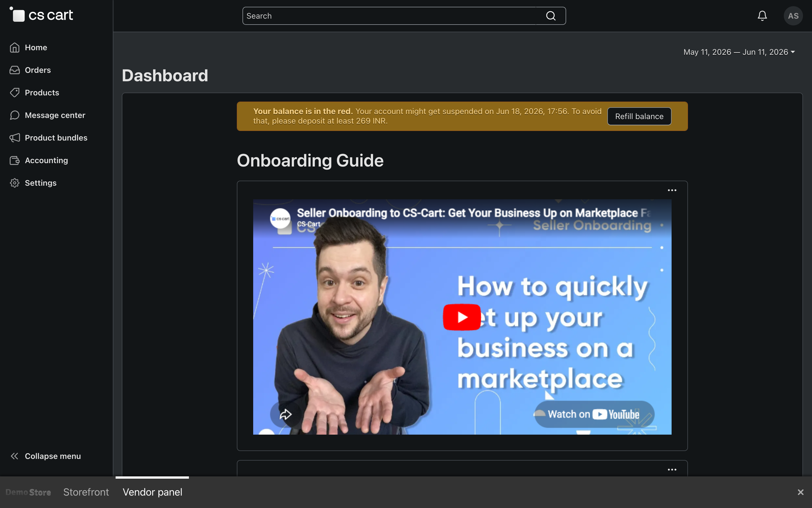Viewport: 812px width, 508px height.
Task: Open the Home sidebar icon
Action: [x=14, y=47]
